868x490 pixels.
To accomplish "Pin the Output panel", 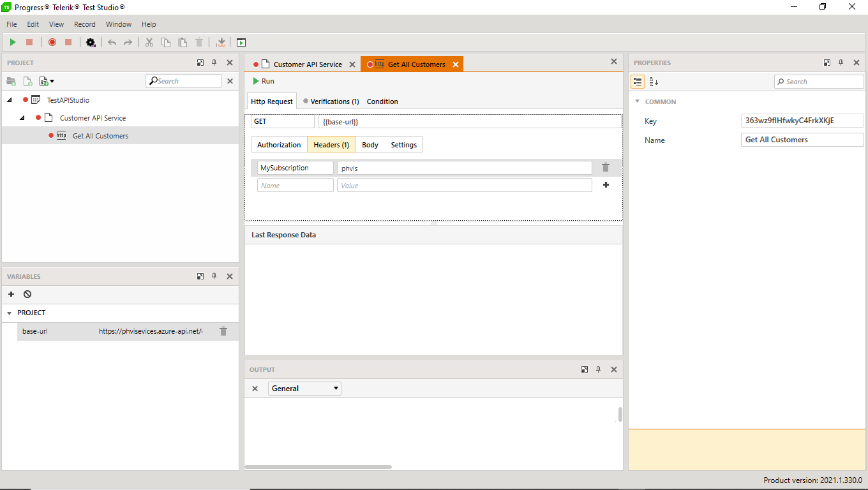I will coord(599,369).
